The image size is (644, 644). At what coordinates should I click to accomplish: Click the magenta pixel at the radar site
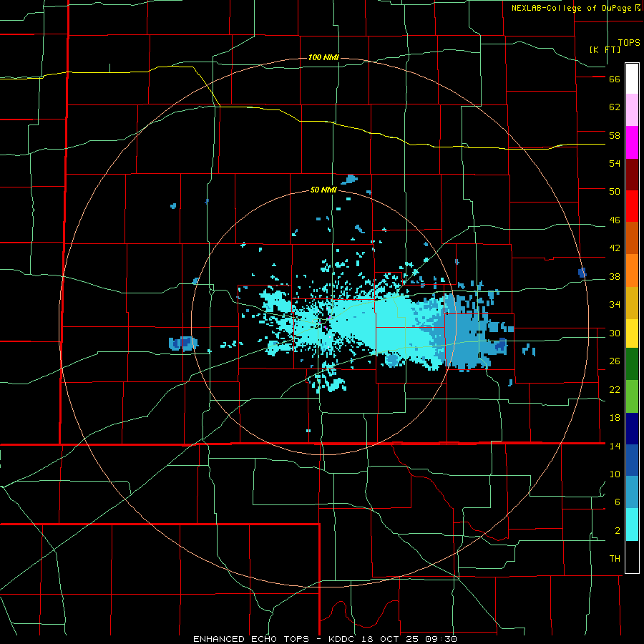[326, 328]
